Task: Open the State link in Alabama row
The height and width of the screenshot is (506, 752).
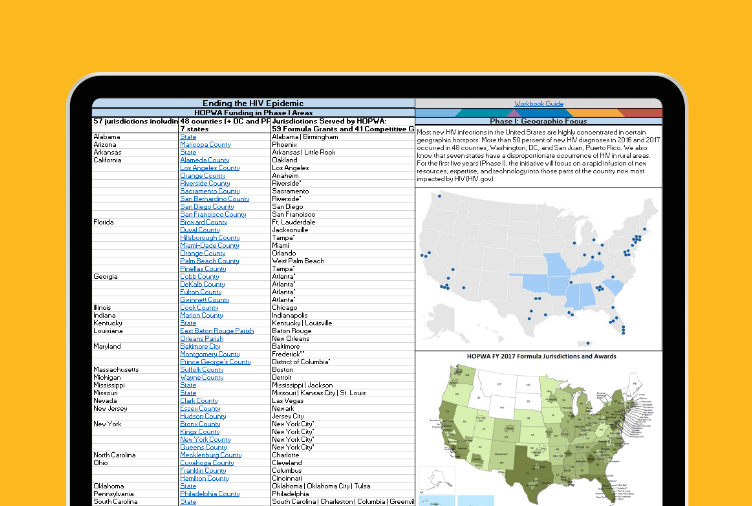Action: click(x=188, y=137)
